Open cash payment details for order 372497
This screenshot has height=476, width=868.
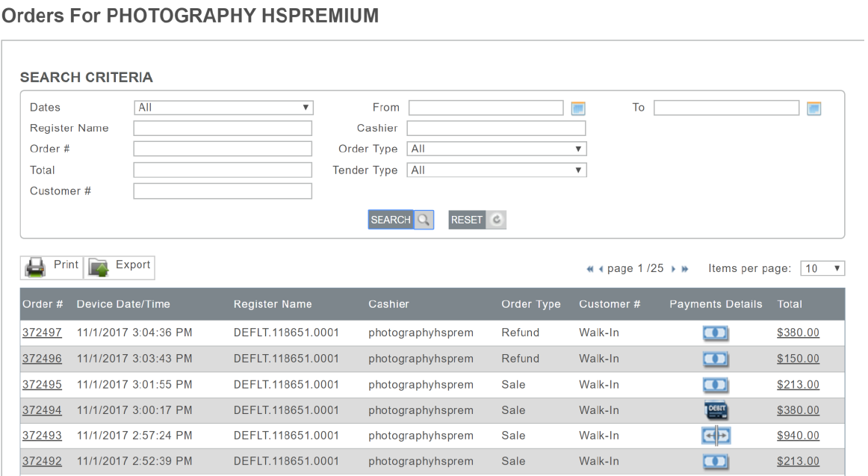coord(716,333)
